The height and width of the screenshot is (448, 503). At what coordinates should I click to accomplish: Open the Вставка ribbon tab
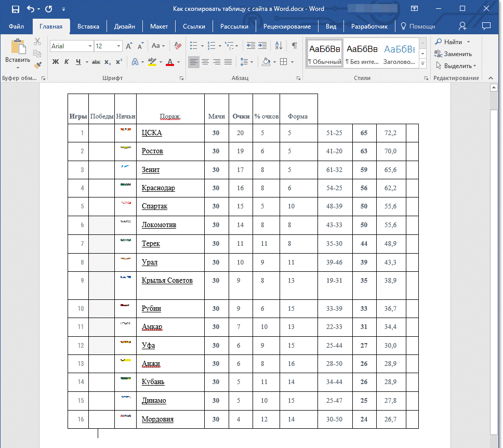(88, 27)
